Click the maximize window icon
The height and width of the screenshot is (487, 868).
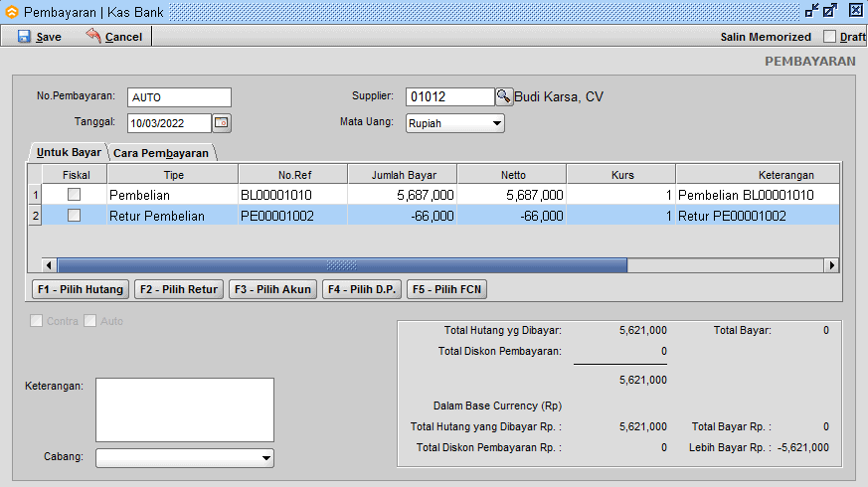[830, 11]
